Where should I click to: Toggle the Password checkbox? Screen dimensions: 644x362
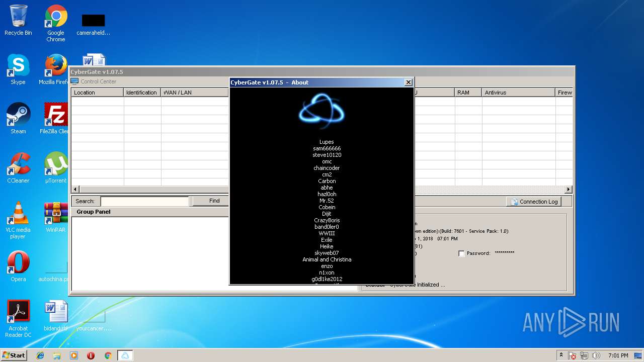[461, 253]
